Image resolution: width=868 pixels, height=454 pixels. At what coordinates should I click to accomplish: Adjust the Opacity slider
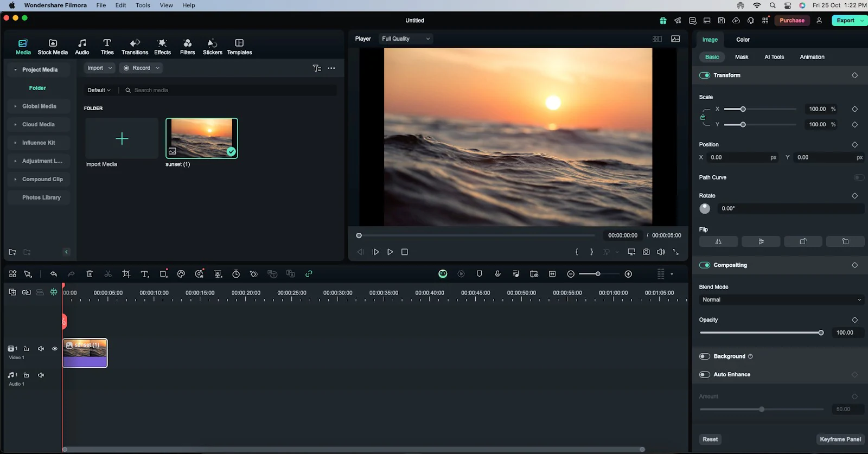click(x=762, y=333)
